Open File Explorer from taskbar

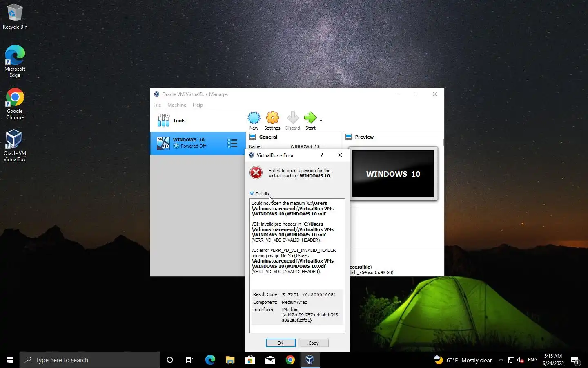pos(230,360)
